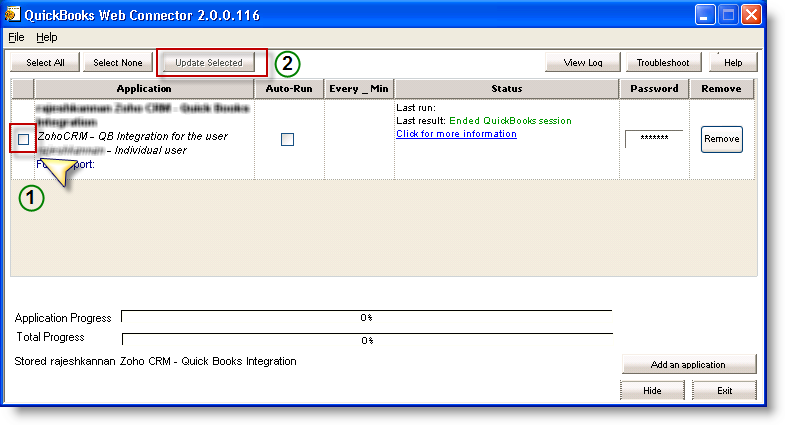Open the View Log button
Screen dimensions: 785x425
tap(583, 63)
